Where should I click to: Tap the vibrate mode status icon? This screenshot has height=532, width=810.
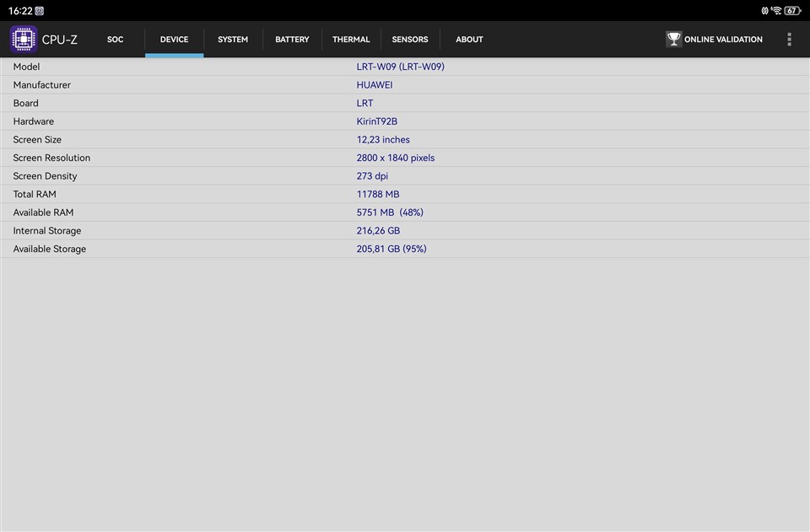tap(764, 11)
